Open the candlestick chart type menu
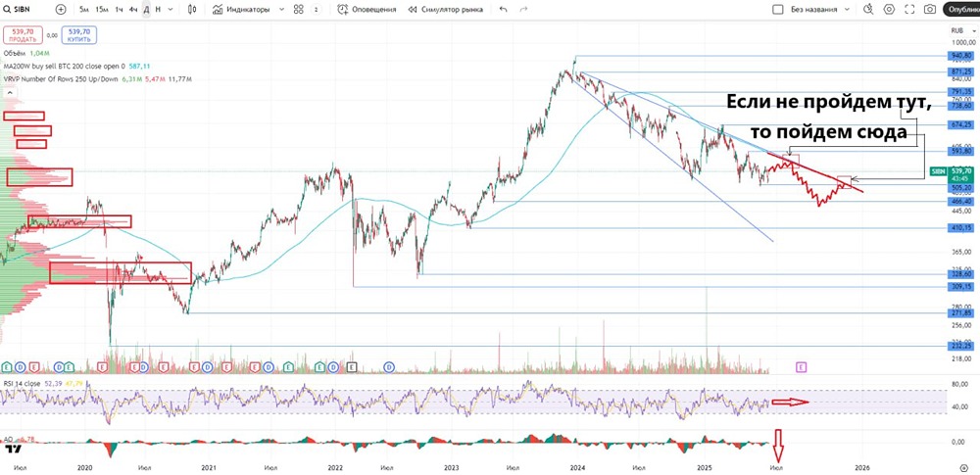980x475 pixels. [191, 10]
